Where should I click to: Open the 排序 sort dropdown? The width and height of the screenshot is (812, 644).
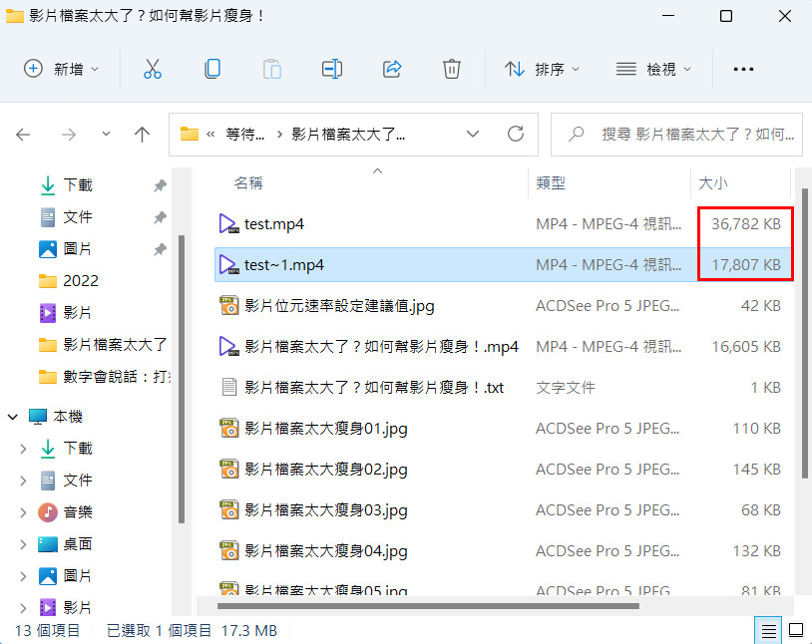click(543, 69)
